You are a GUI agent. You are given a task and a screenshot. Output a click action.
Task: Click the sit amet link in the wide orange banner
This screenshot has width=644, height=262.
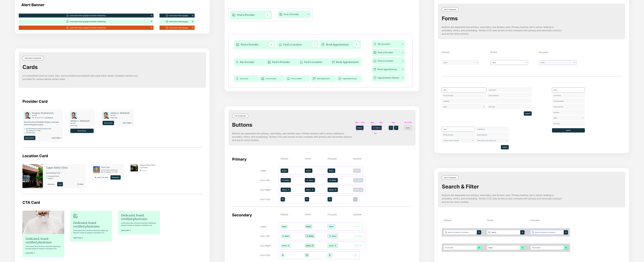tap(86, 28)
